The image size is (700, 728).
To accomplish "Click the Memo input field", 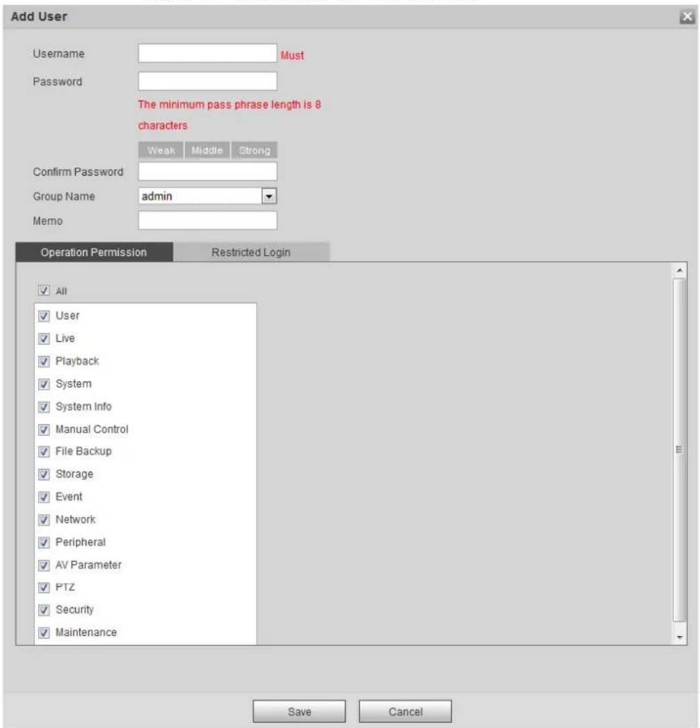I will click(208, 220).
